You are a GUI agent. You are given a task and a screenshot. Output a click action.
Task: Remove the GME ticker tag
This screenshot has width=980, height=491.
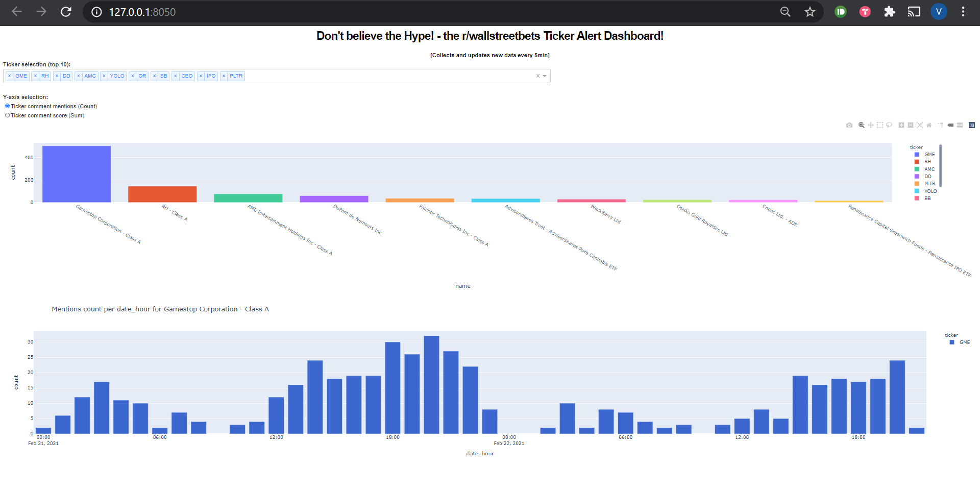point(10,76)
